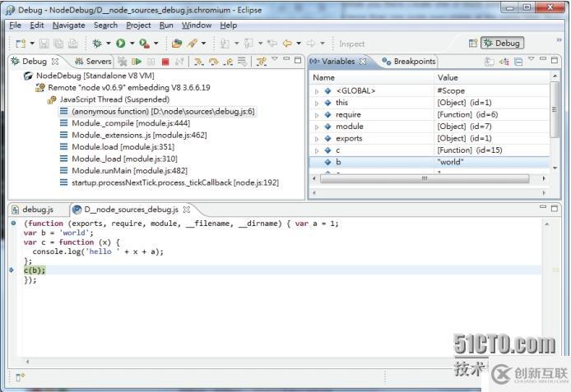Switch to the Breakpoints tab
Viewport: 571px width, 392px height.
coord(409,62)
